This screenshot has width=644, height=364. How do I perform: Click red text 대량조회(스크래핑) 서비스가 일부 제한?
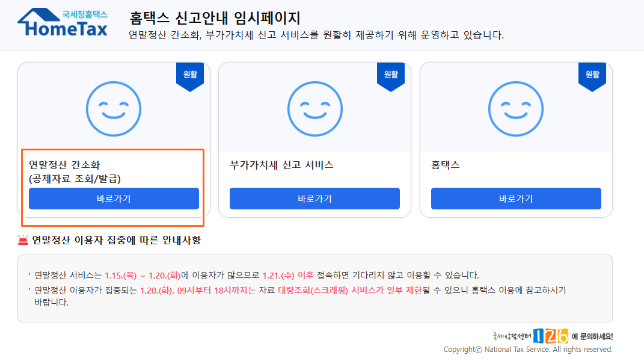coord(350,291)
